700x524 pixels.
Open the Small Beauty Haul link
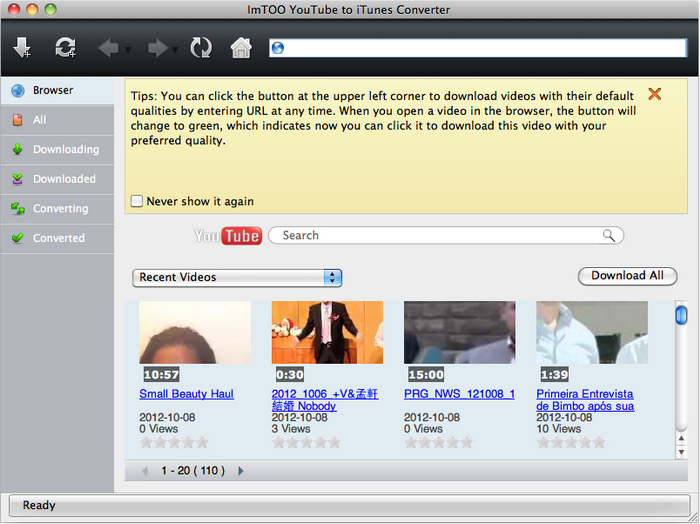coord(186,394)
